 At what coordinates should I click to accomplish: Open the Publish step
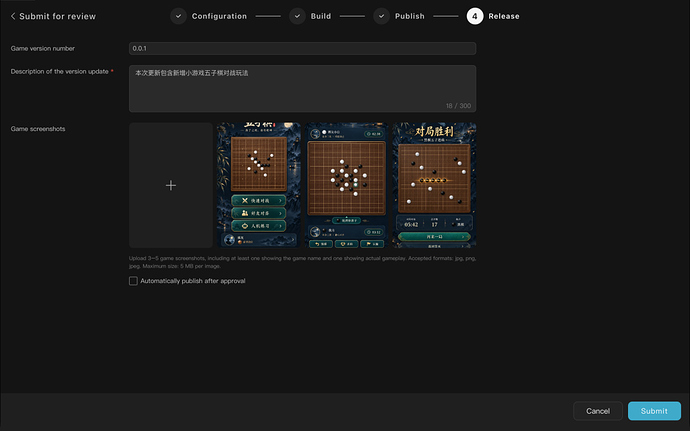(410, 16)
